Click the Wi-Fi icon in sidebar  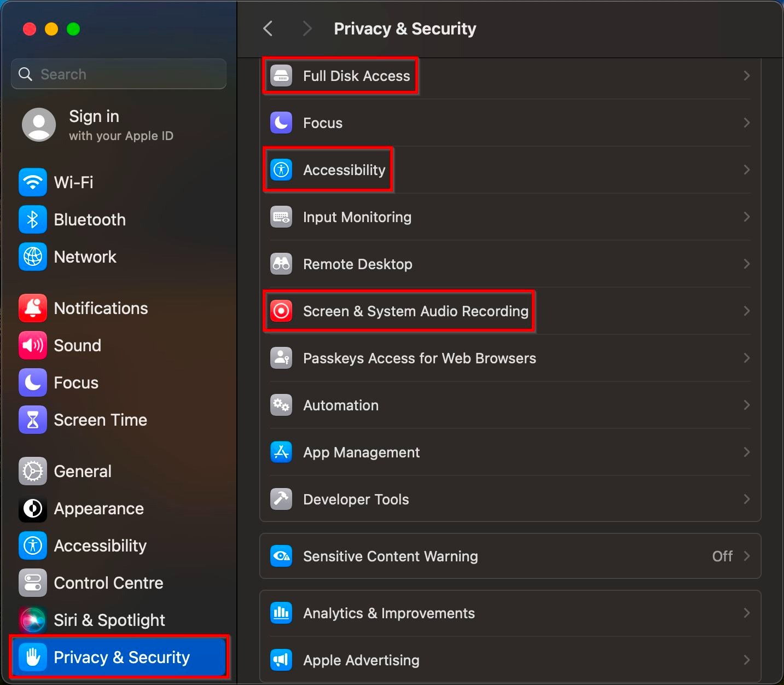(x=33, y=182)
